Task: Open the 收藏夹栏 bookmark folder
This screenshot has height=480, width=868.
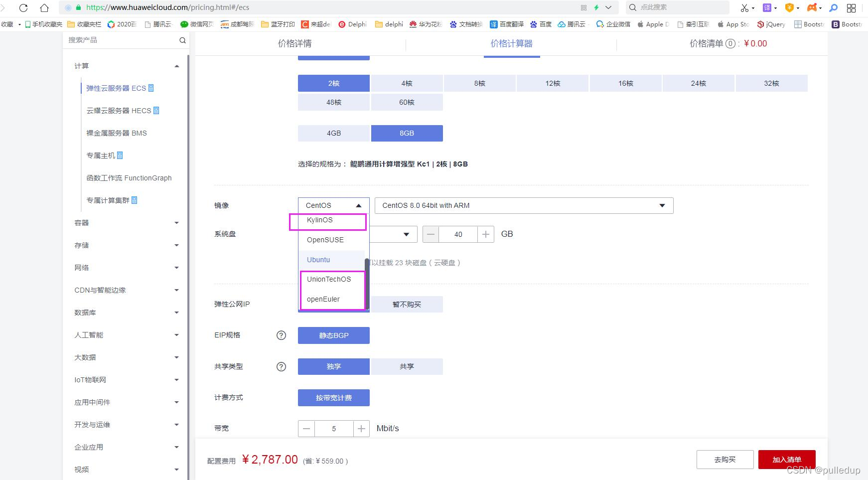Action: tap(84, 24)
